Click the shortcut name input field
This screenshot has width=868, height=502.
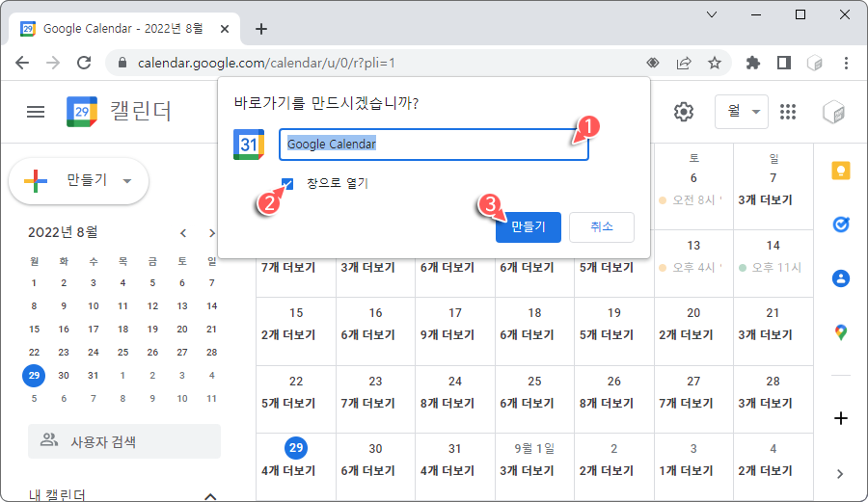(433, 145)
